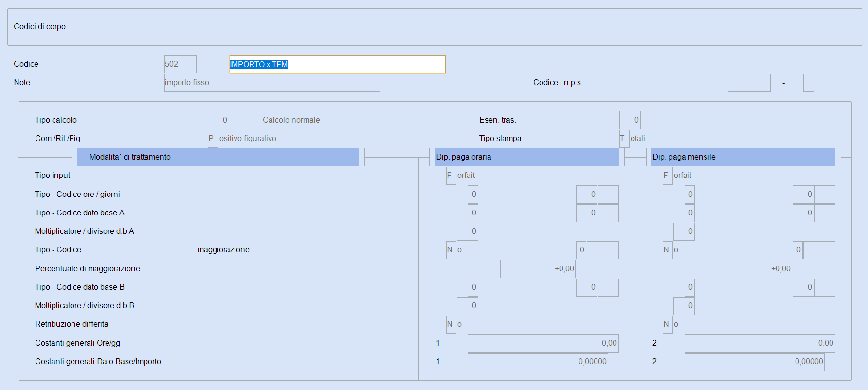Click Costanti generali Dato Base/Importo field numbered 1
The height and width of the screenshot is (390, 868).
pyautogui.click(x=538, y=362)
